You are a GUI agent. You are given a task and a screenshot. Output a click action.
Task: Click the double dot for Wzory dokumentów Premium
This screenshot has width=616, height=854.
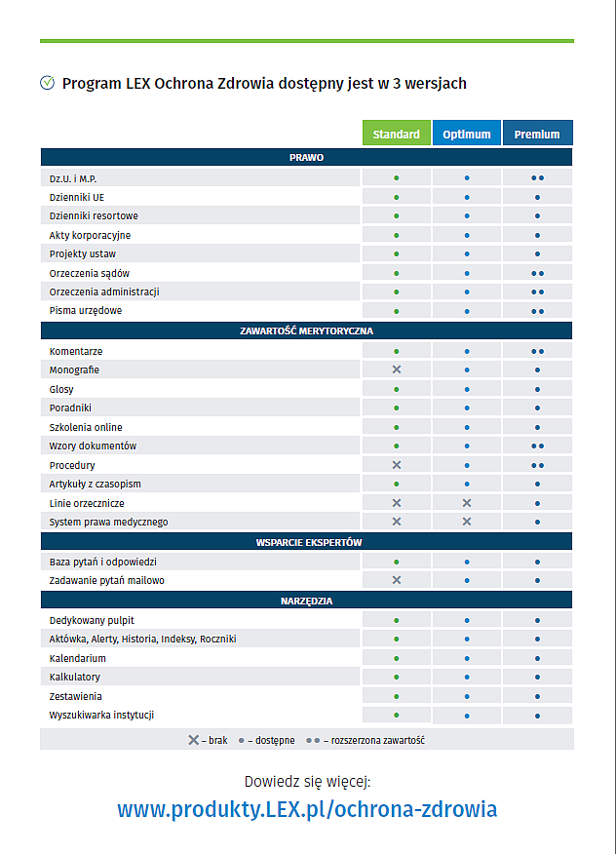pyautogui.click(x=538, y=446)
